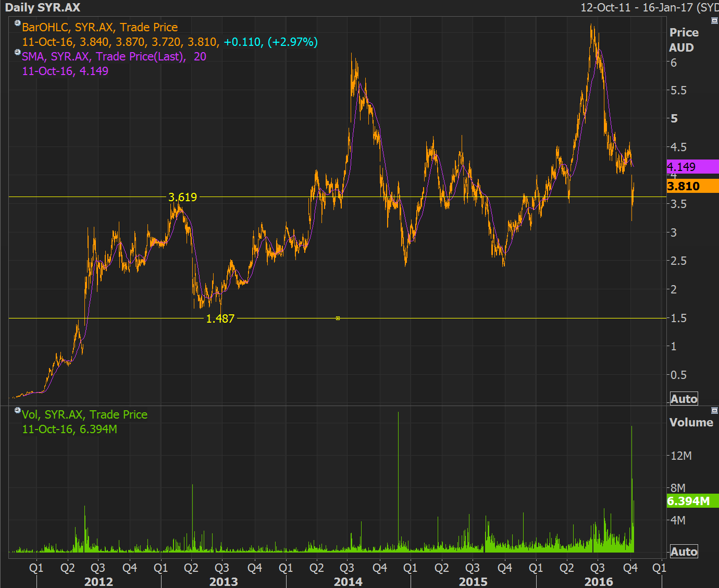
Task: Click the 8M volume axis label
Action: (678, 488)
